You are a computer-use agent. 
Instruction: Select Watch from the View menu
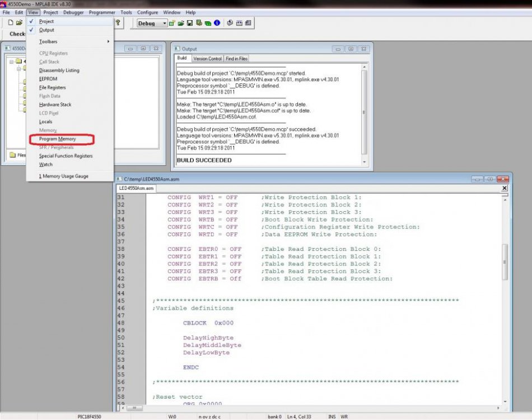[45, 165]
